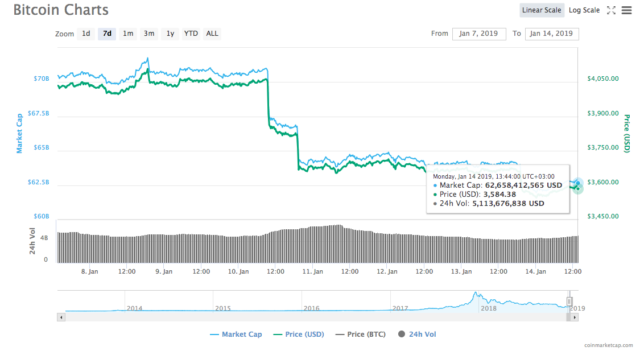Screen dimensions: 644x351
Task: Set zoom to 3m
Action: [x=148, y=34]
